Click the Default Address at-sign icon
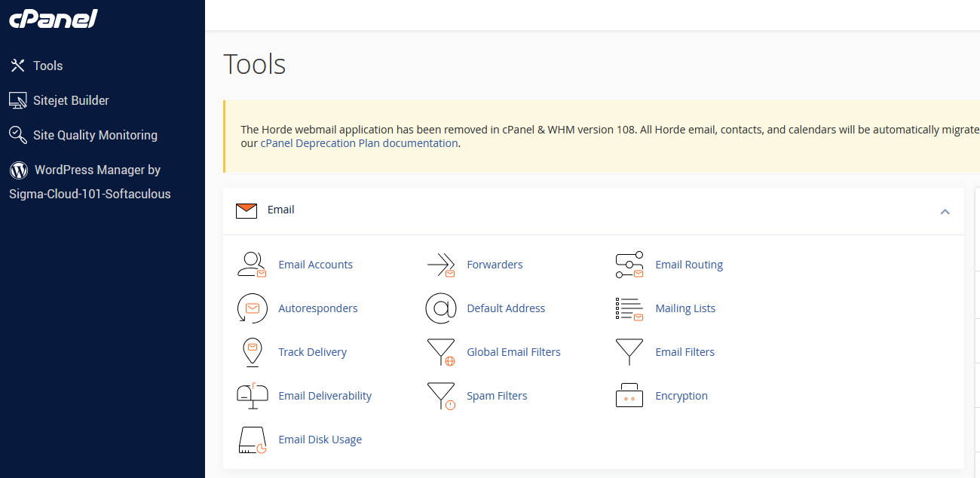This screenshot has height=478, width=980. 440,308
